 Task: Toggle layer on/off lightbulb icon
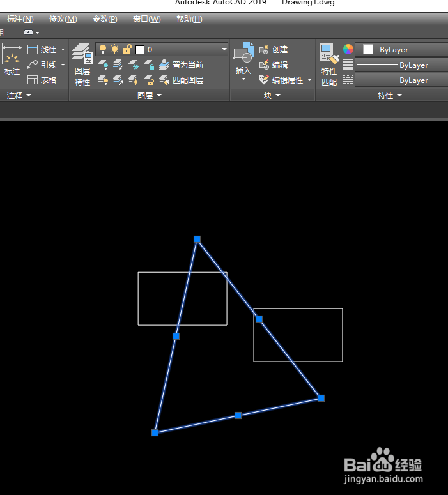103,50
